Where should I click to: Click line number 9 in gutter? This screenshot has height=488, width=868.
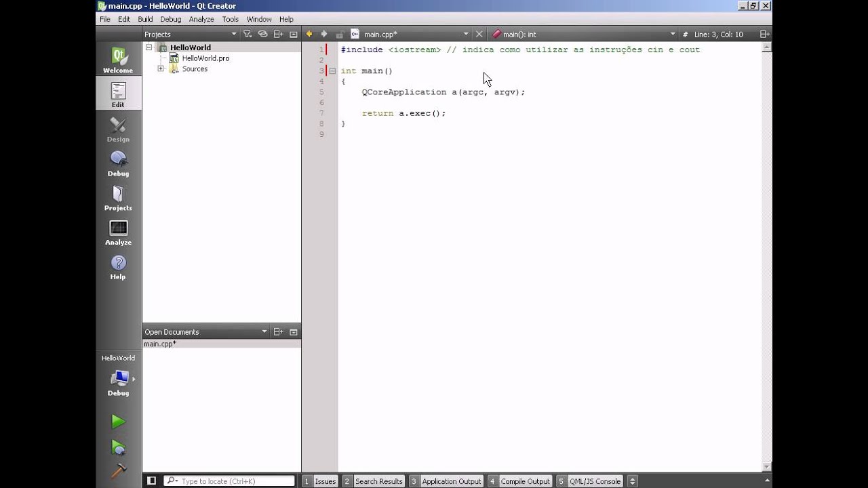tap(322, 134)
